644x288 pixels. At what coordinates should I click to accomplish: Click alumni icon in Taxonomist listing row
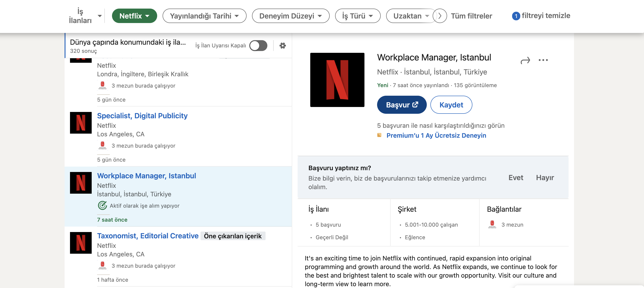coord(102,265)
